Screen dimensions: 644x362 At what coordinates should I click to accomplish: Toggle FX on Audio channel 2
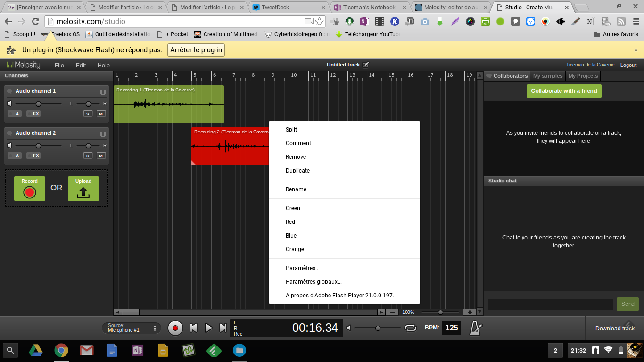click(x=33, y=156)
